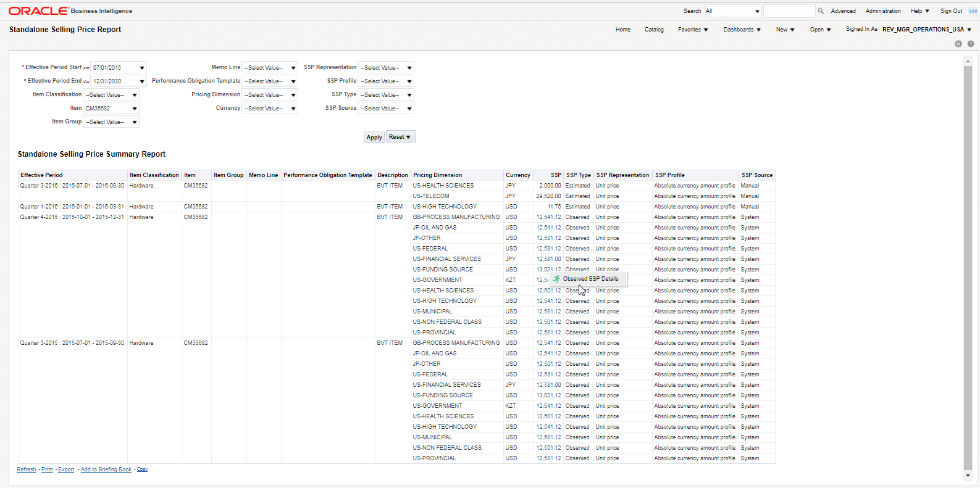Click the vertical scrollbar down arrow
980x488 pixels.
(x=968, y=476)
